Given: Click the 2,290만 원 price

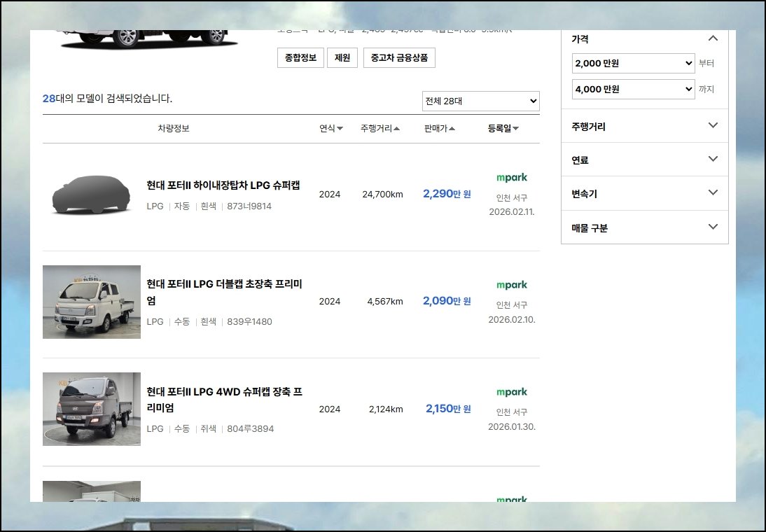Looking at the screenshot, I should pos(447,194).
